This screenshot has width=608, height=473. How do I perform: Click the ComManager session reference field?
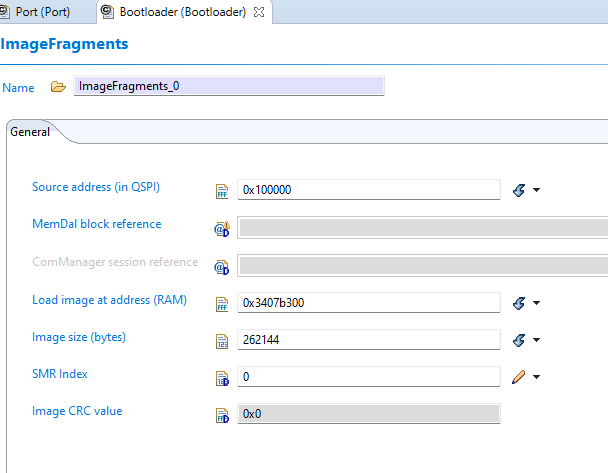click(x=423, y=265)
